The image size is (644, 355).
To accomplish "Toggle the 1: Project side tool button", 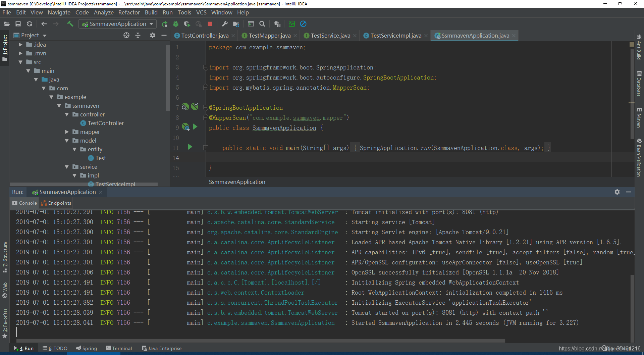I will tap(5, 48).
